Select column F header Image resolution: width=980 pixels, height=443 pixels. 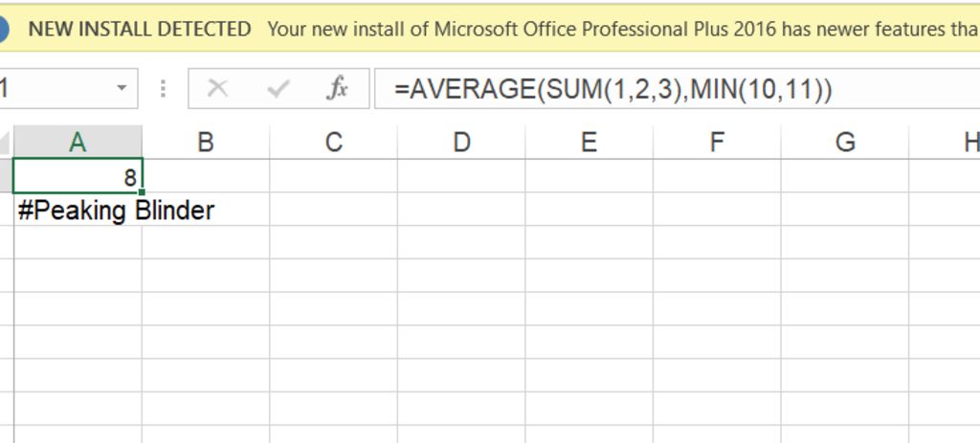point(717,143)
